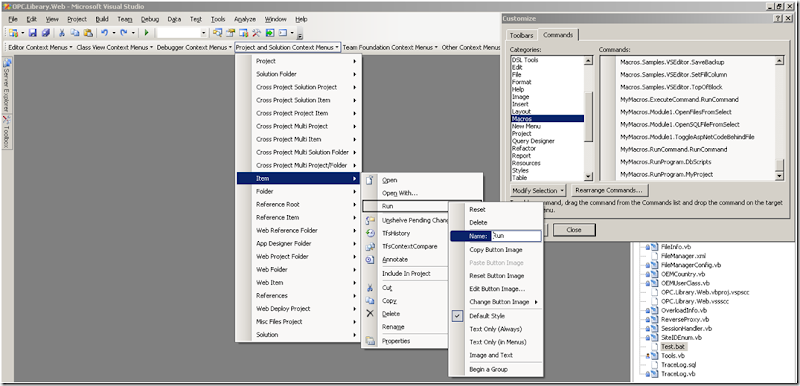Open the Server Explorer side tab

pyautogui.click(x=7, y=84)
